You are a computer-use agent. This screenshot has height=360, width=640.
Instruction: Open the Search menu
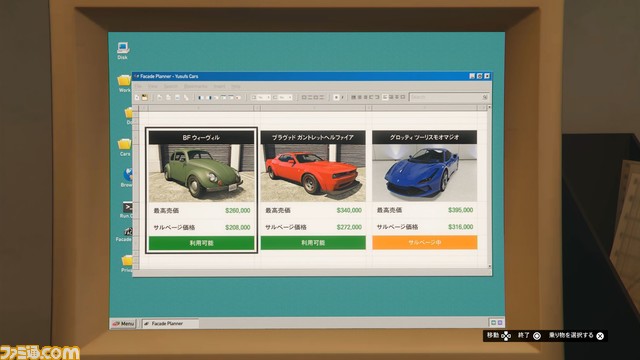pyautogui.click(x=171, y=87)
